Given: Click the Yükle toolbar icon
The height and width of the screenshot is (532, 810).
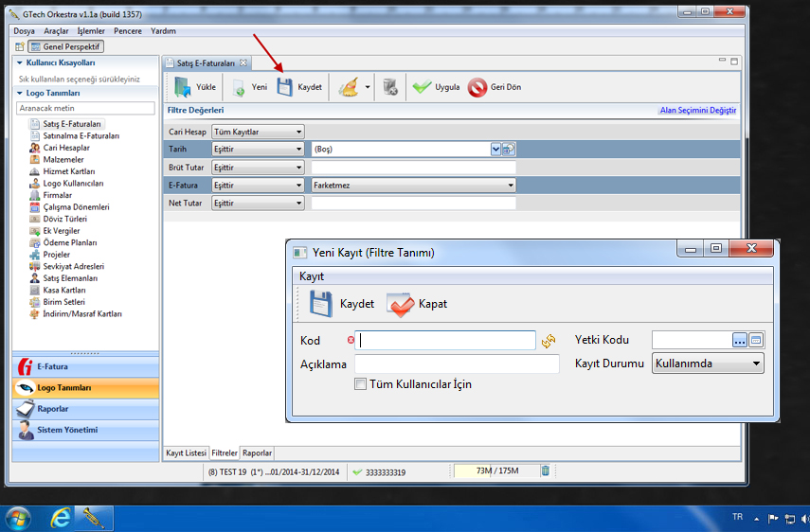Looking at the screenshot, I should pos(183,87).
